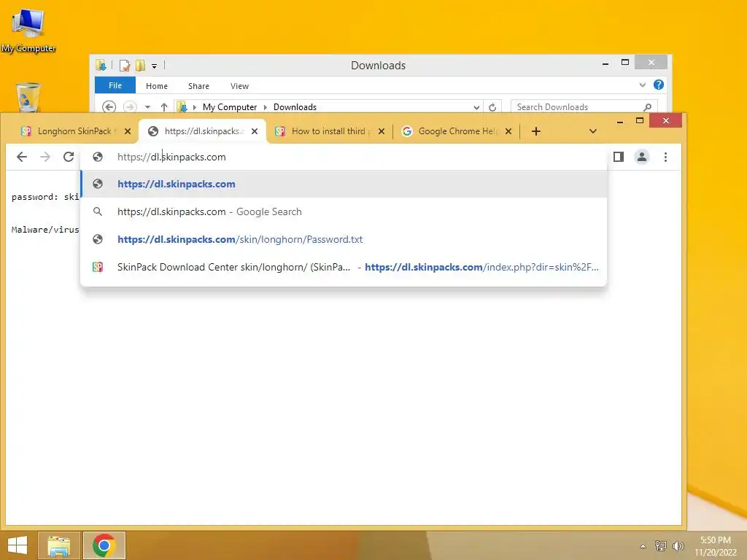Open File Explorer from taskbar
The width and height of the screenshot is (747, 560).
tap(58, 545)
